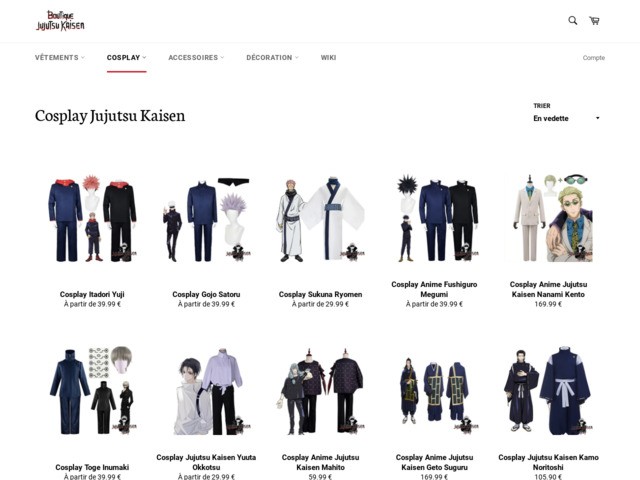Viewport: 640px width, 480px height.
Task: Open the Cosplay navigation menu
Action: 126,58
